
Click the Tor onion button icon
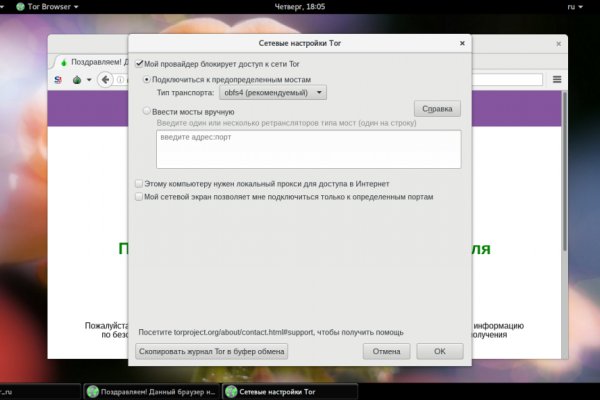[75, 80]
